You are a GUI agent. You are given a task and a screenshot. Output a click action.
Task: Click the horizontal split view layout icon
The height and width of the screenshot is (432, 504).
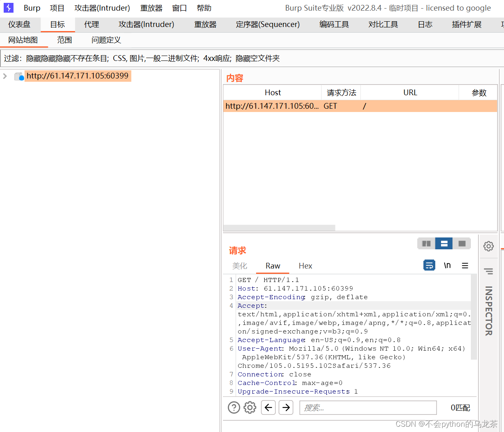[444, 243]
